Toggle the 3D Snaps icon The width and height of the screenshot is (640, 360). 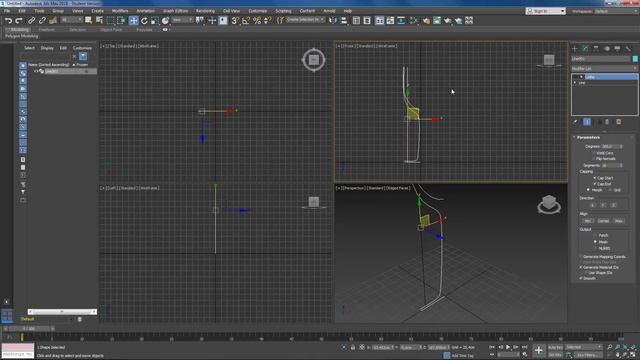click(235, 20)
